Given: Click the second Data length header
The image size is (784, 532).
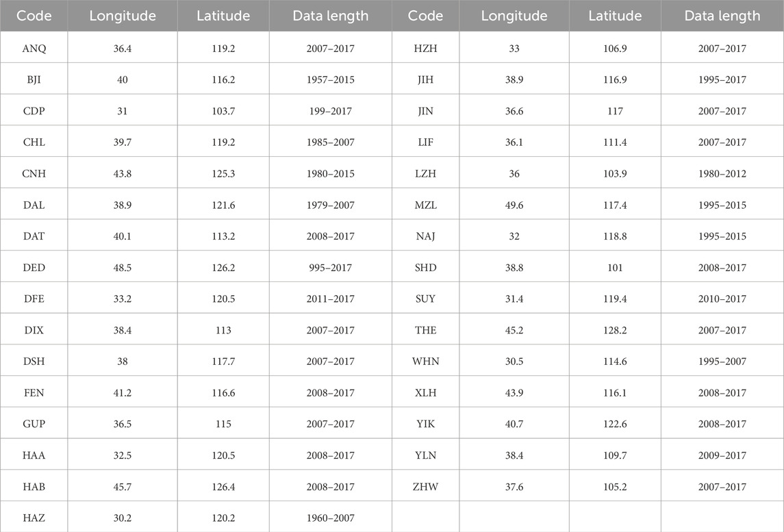Looking at the screenshot, I should (x=722, y=16).
